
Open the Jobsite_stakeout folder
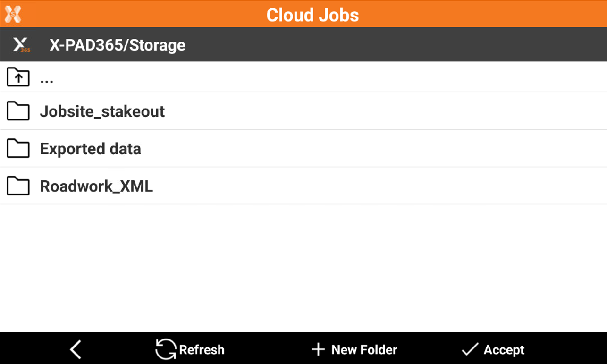(x=102, y=111)
